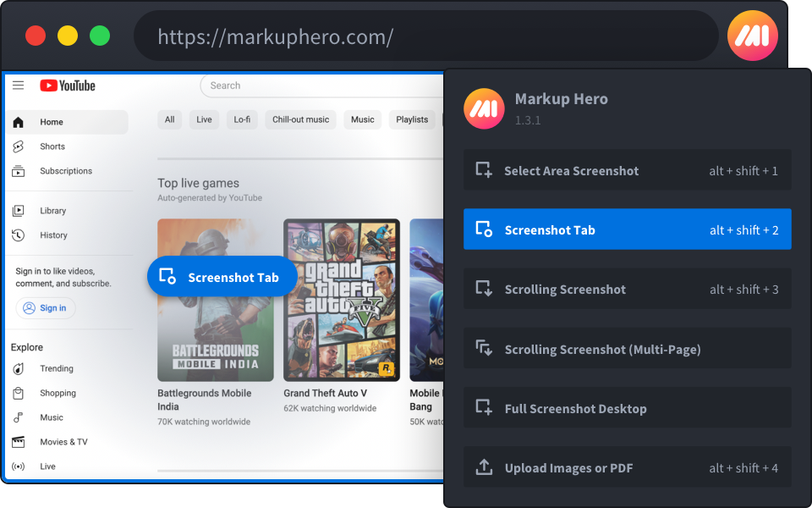Click the "alt + shift + 4" shortcut text

(x=743, y=468)
